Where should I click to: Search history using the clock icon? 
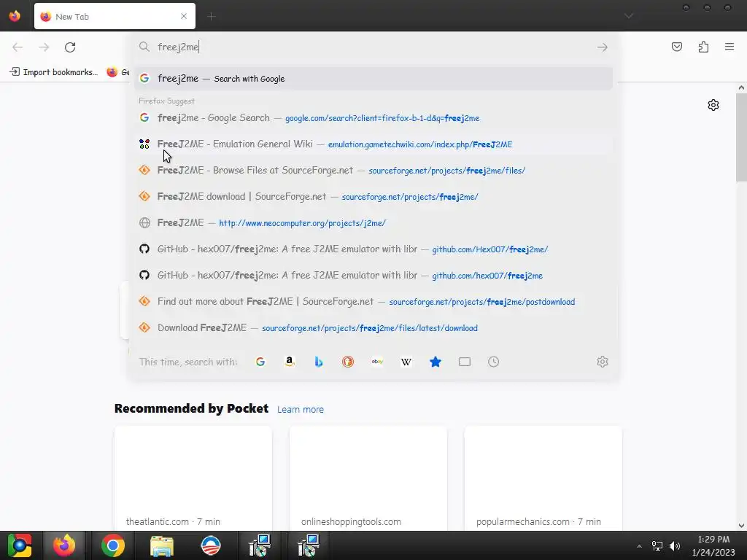point(494,362)
